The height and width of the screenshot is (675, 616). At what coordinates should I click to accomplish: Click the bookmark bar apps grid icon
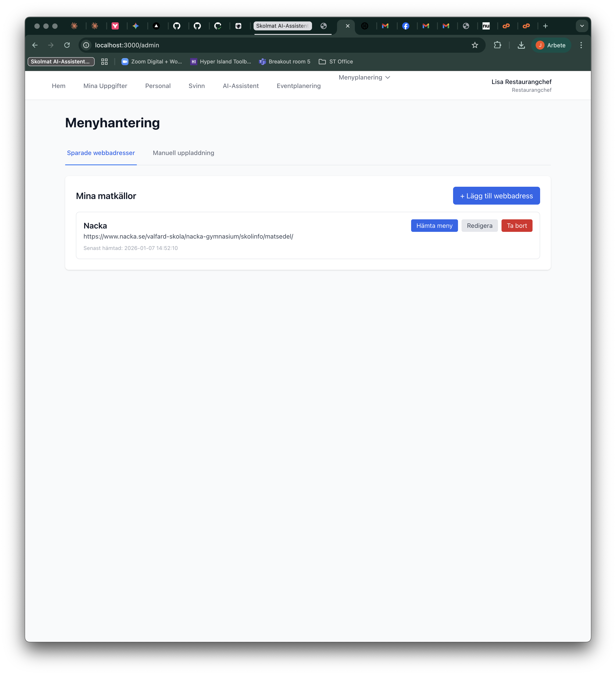[x=104, y=62]
